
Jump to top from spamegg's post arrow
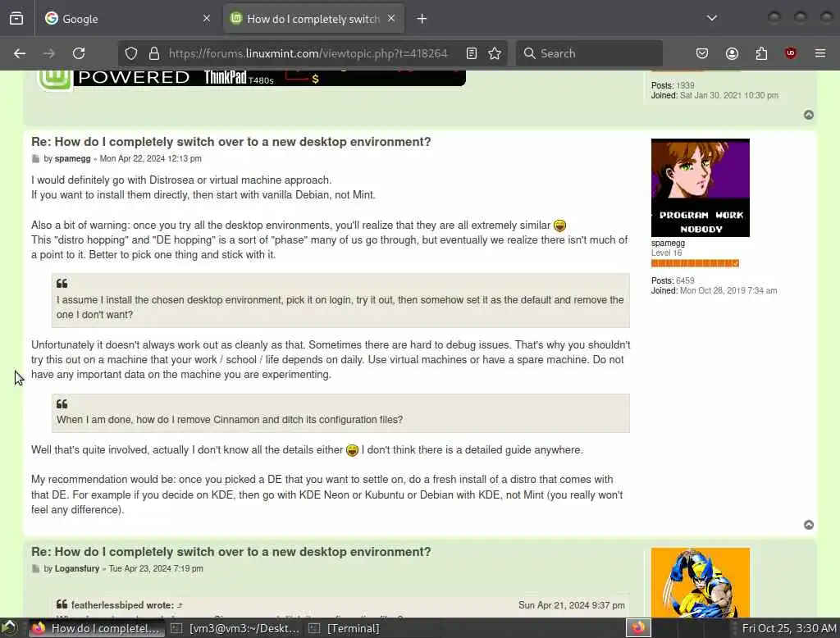pos(809,525)
